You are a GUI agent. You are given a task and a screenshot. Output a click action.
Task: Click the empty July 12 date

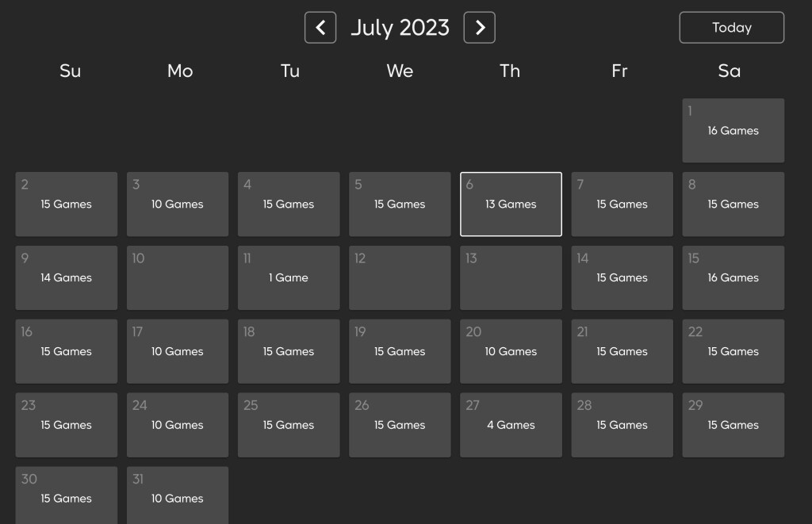pos(400,277)
